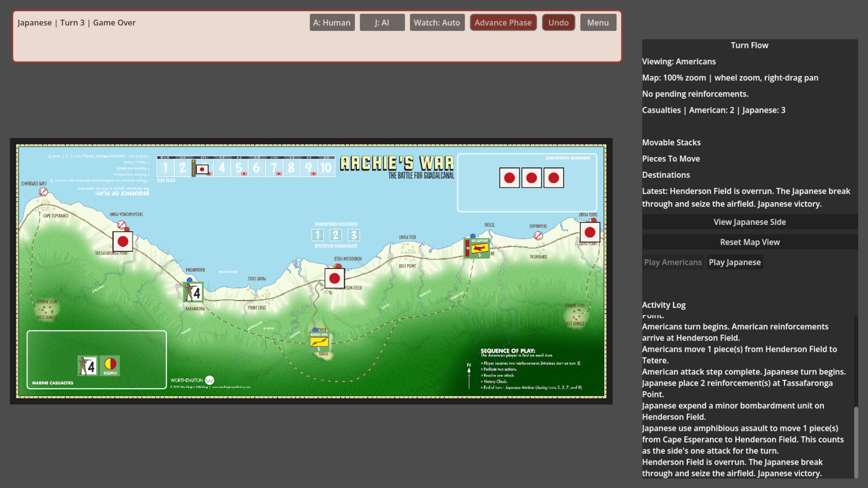
Task: Click the north compass arrow on the map
Action: click(469, 375)
